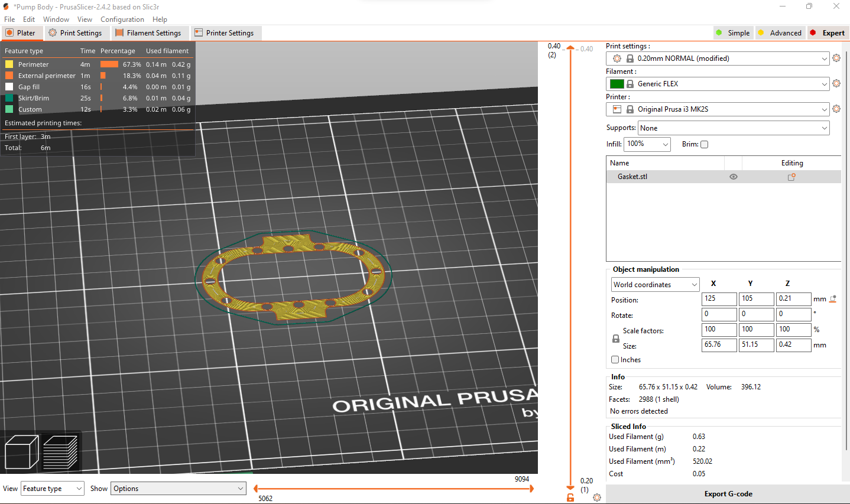
Task: Click the top layer slider thumb
Action: point(570,48)
